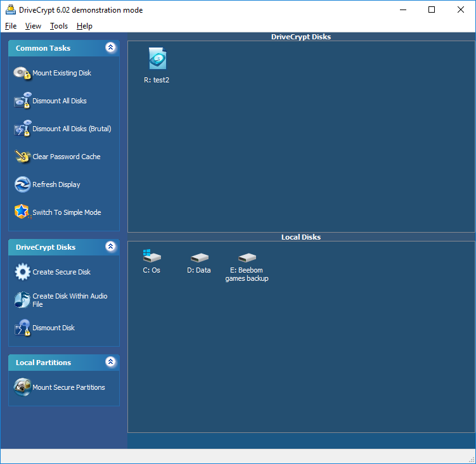Open the Tools menu

[59, 26]
